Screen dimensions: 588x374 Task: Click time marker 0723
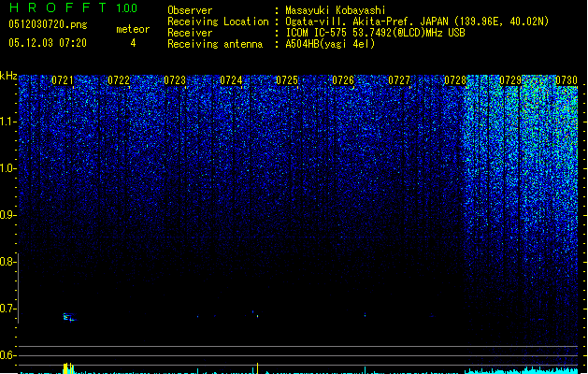coord(175,80)
